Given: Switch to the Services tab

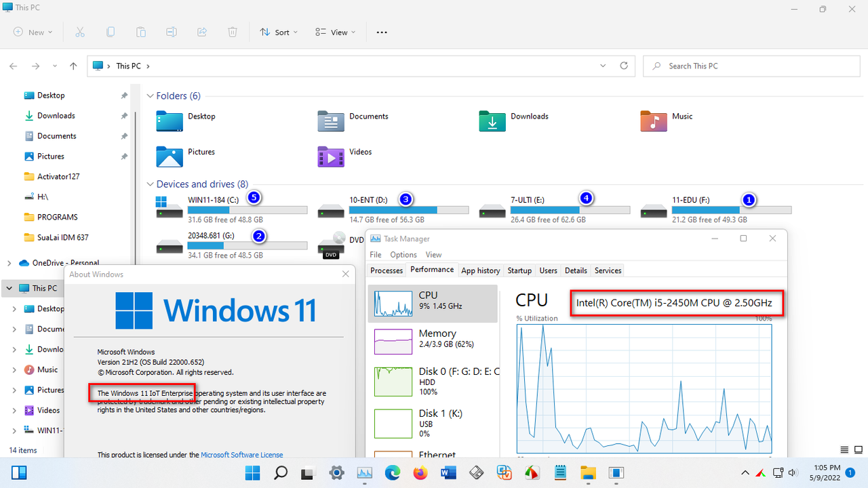Looking at the screenshot, I should [608, 270].
